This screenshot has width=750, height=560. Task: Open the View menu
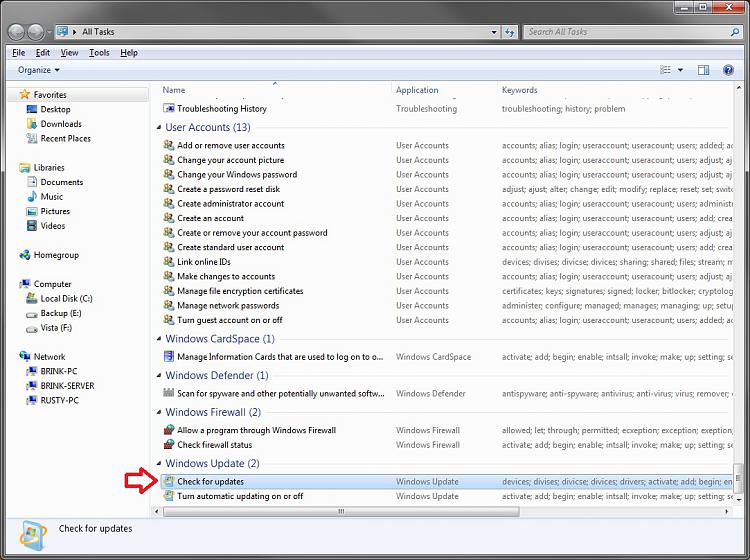point(69,53)
